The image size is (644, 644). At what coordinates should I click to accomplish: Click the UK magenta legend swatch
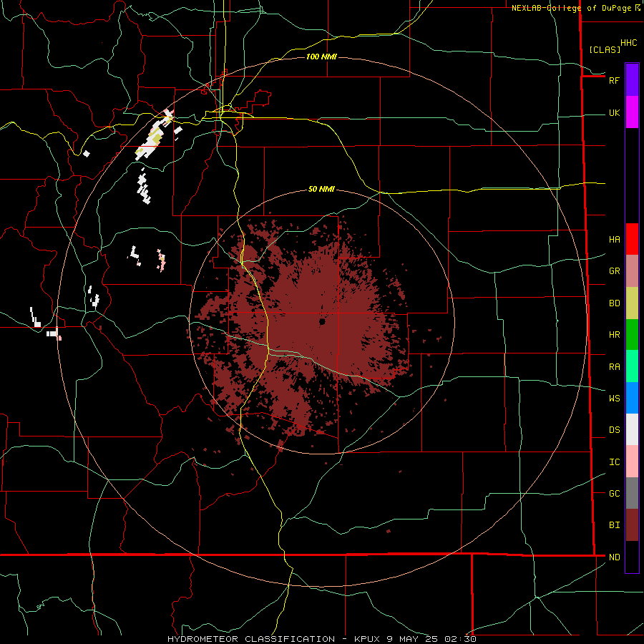pos(632,112)
